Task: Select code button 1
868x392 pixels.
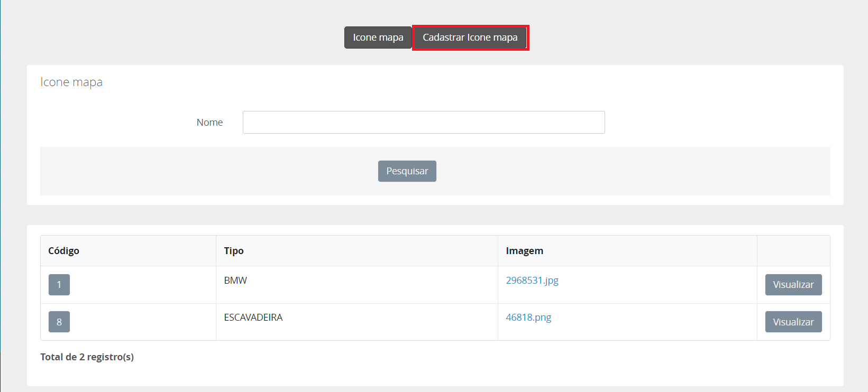Action: [x=59, y=285]
